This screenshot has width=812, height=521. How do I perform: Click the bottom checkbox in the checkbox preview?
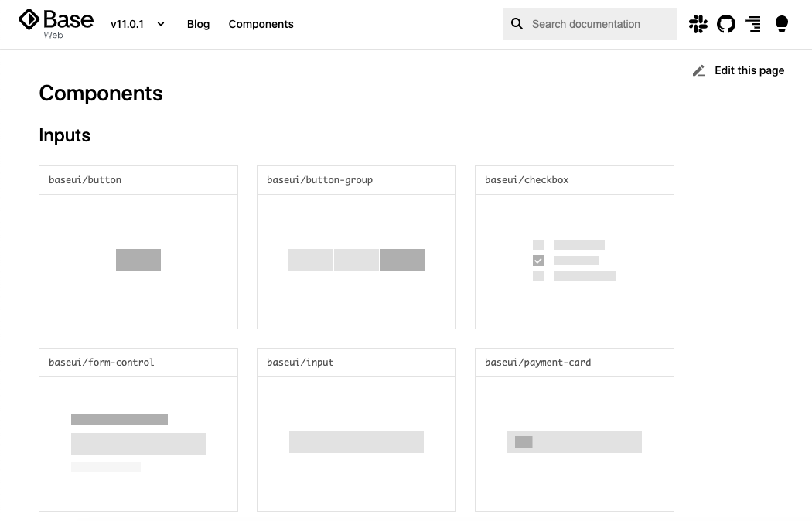point(538,276)
